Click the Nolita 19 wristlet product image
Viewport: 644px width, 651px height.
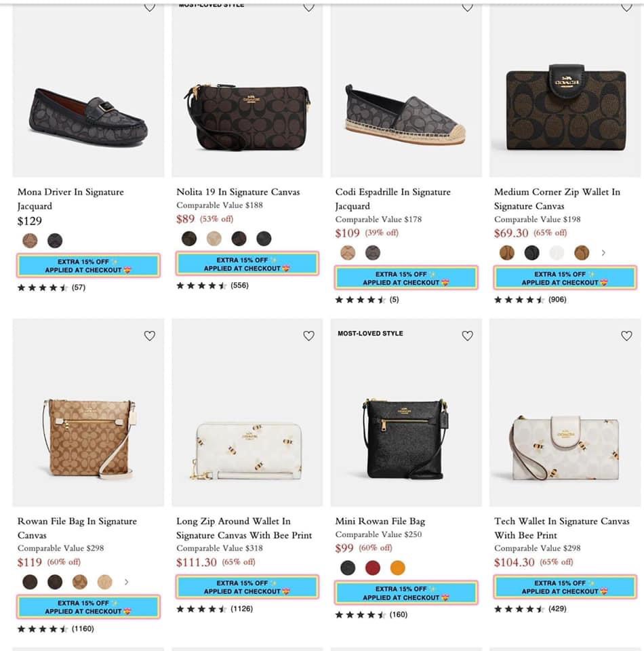pos(247,115)
